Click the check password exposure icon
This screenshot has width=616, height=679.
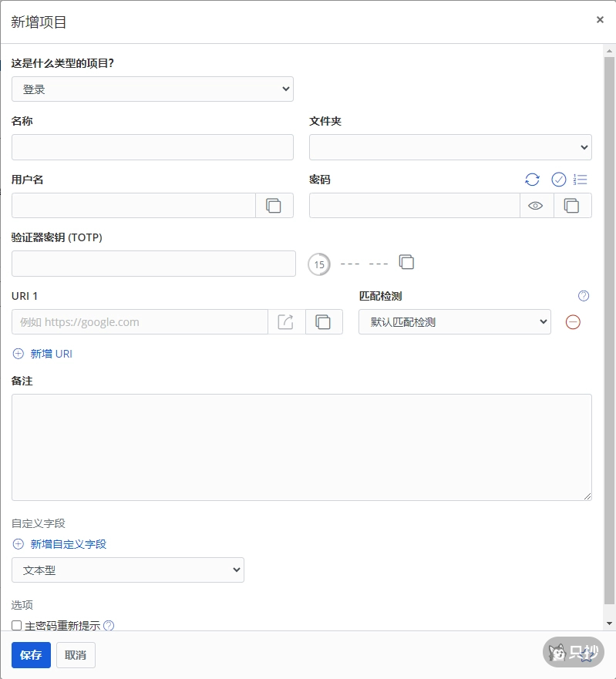click(559, 180)
